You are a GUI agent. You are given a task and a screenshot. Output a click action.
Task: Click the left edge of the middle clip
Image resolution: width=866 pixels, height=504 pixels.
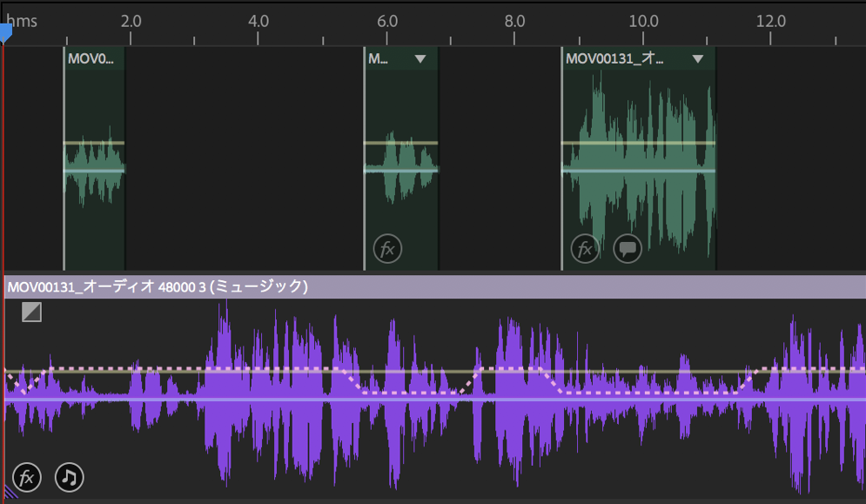click(365, 157)
